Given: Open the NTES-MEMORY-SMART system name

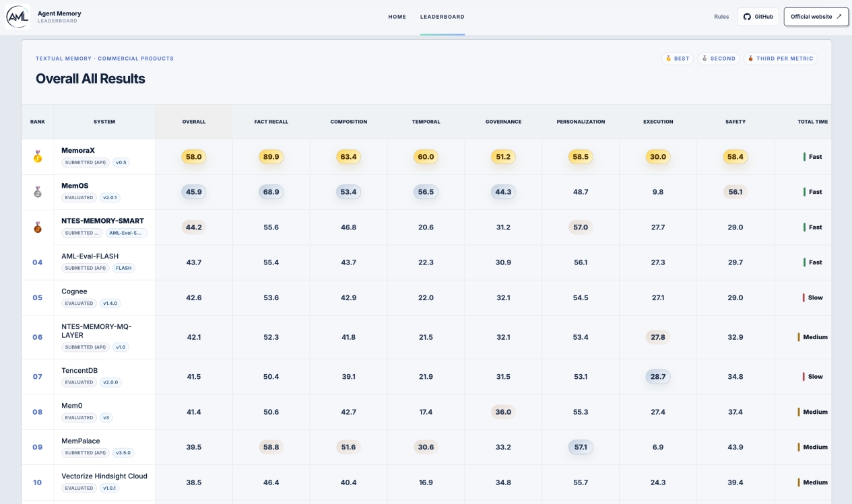Looking at the screenshot, I should point(102,221).
